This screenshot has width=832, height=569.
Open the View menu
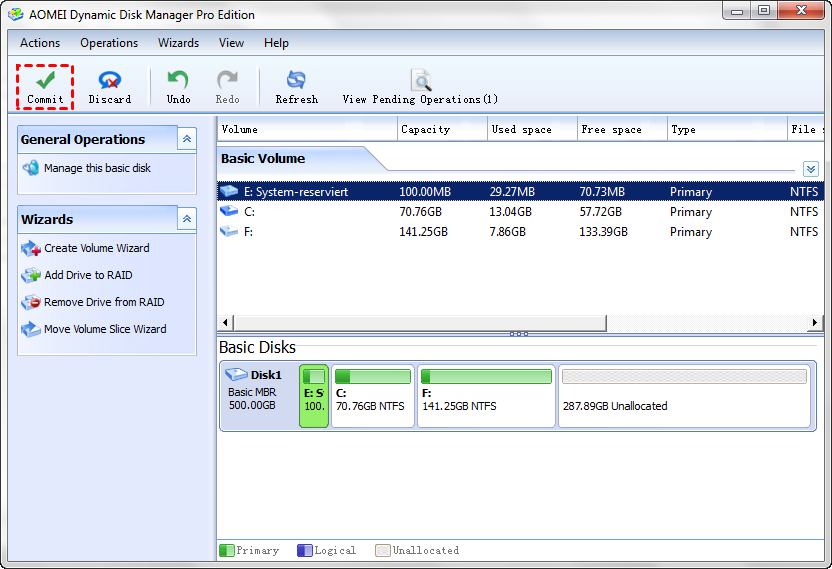tap(231, 43)
